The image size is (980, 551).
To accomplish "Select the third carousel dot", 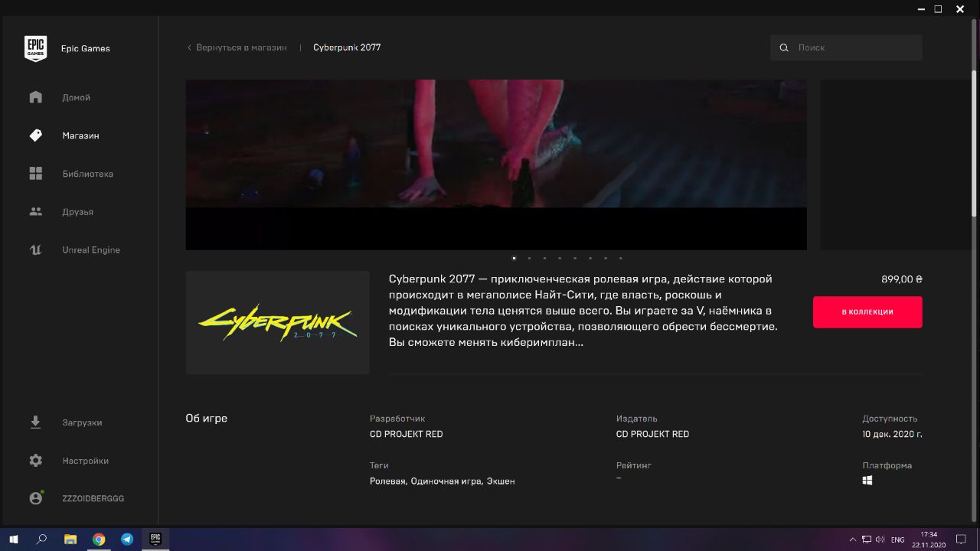I will click(x=544, y=258).
